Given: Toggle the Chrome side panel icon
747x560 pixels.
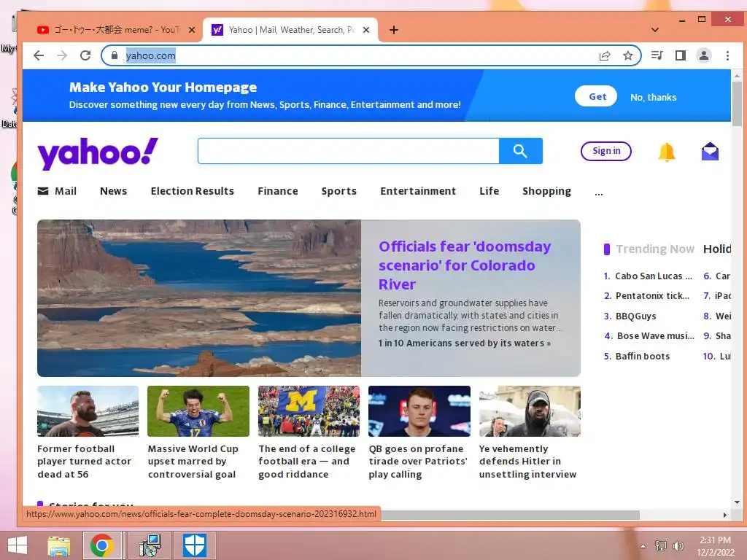Looking at the screenshot, I should point(681,55).
